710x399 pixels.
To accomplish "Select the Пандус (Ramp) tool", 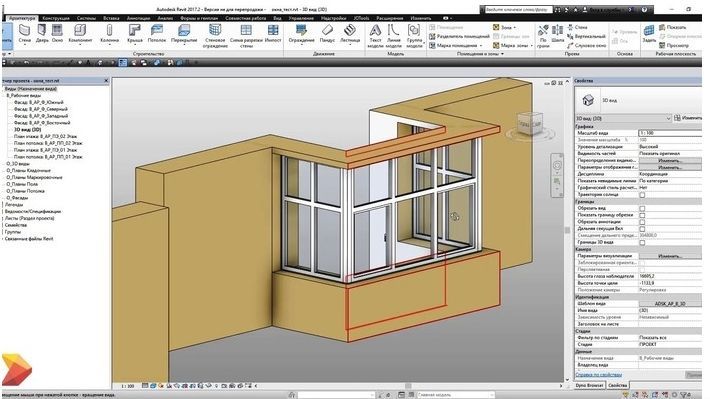I will (327, 34).
